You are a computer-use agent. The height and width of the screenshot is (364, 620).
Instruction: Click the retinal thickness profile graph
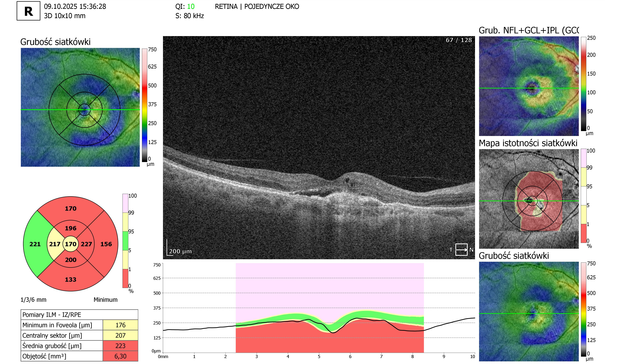(319, 308)
